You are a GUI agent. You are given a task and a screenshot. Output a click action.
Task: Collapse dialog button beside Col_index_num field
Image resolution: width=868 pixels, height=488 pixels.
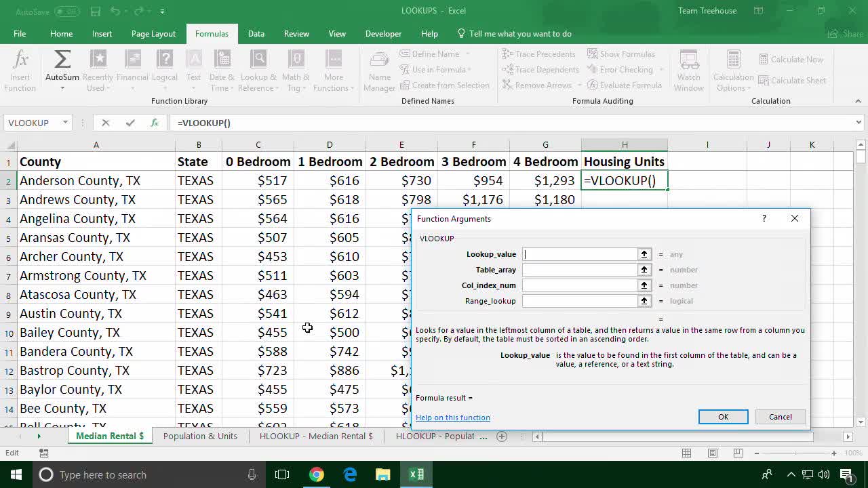(644, 285)
